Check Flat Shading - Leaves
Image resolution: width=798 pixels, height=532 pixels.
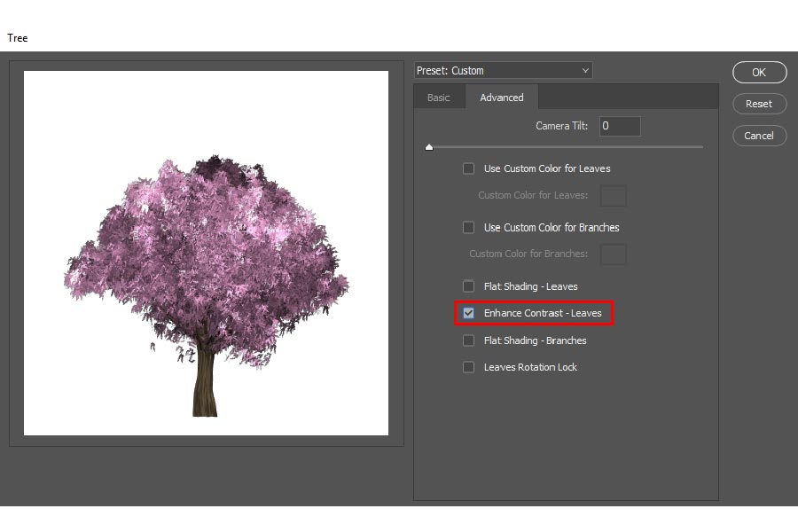click(x=468, y=286)
